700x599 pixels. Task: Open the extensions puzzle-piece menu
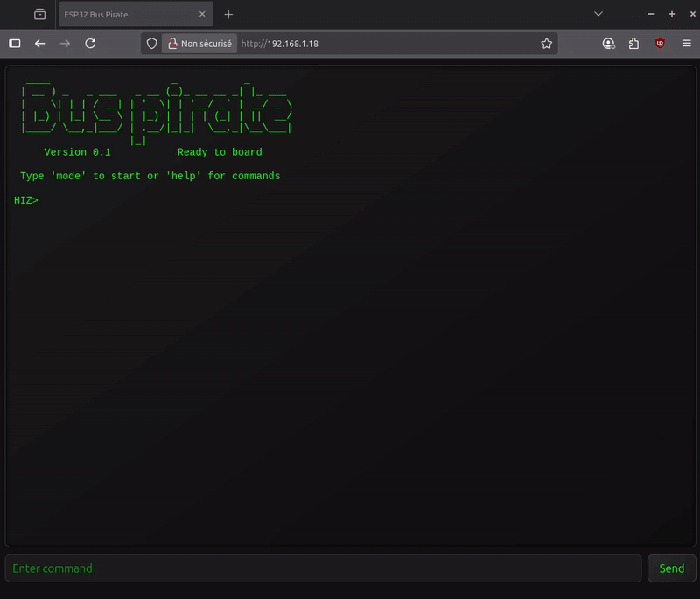(x=634, y=44)
